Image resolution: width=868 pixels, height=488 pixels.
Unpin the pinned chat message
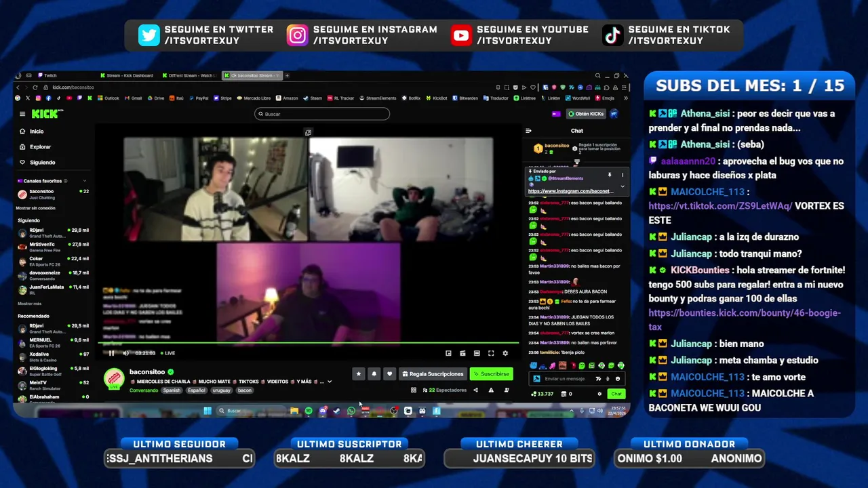[609, 175]
